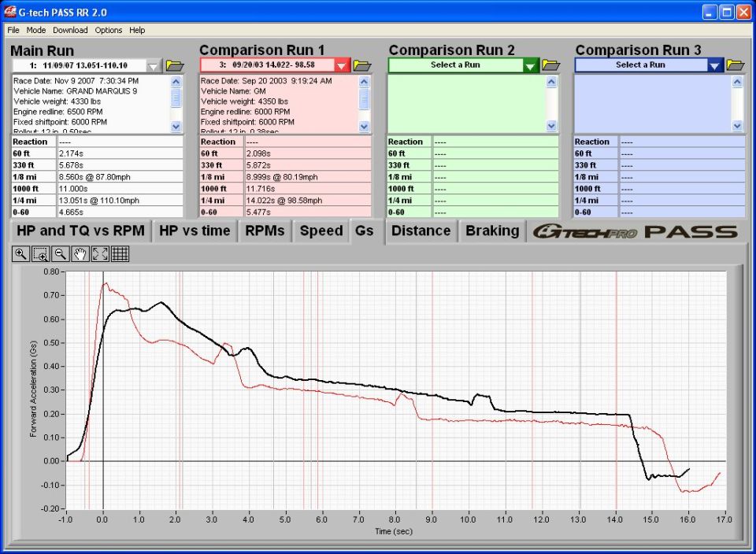Open folder icon for Comparison Run 3

coord(736,65)
